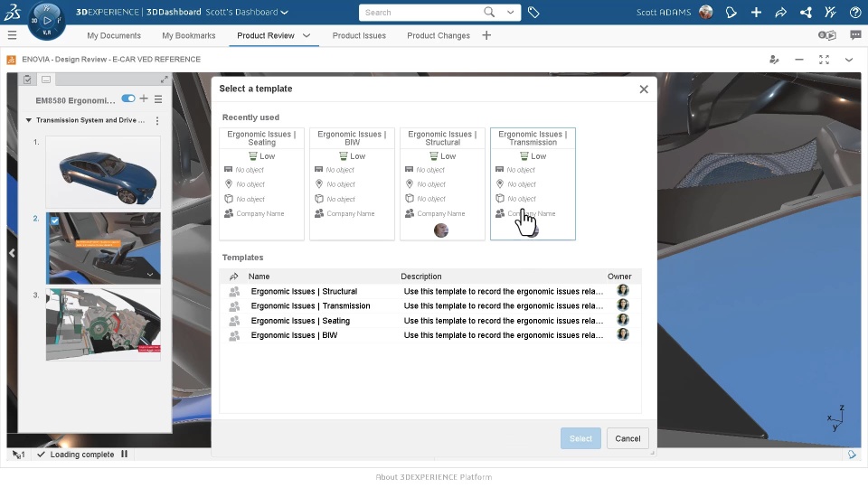Close the Select a template dialog

point(644,89)
